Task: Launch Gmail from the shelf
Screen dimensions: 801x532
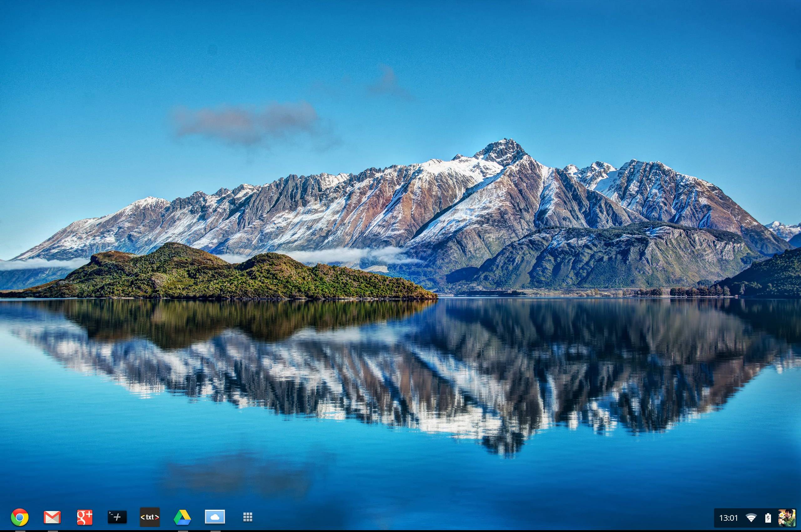Action: pyautogui.click(x=52, y=517)
